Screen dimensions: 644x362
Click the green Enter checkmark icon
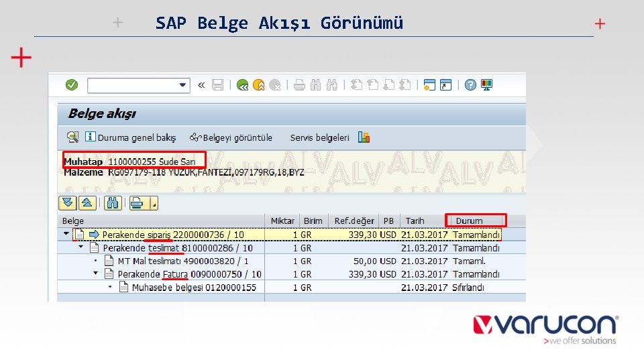pos(72,85)
